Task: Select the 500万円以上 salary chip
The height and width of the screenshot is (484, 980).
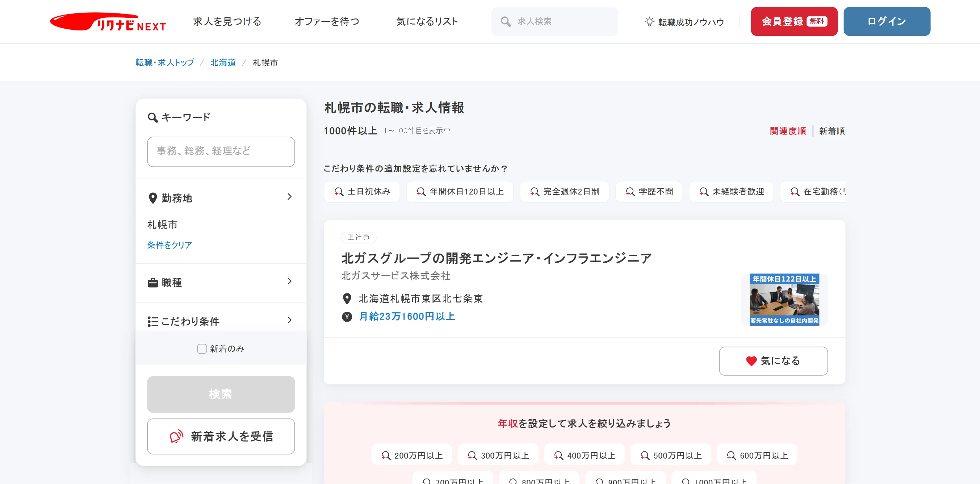Action: (670, 455)
